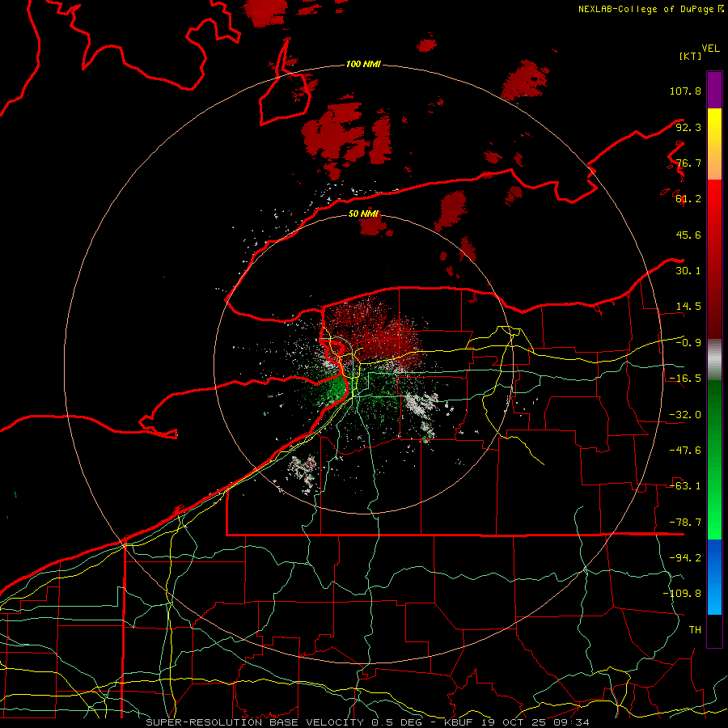Click the -47.6 legend value
Image resolution: width=728 pixels, height=728 pixels.
coord(685,451)
